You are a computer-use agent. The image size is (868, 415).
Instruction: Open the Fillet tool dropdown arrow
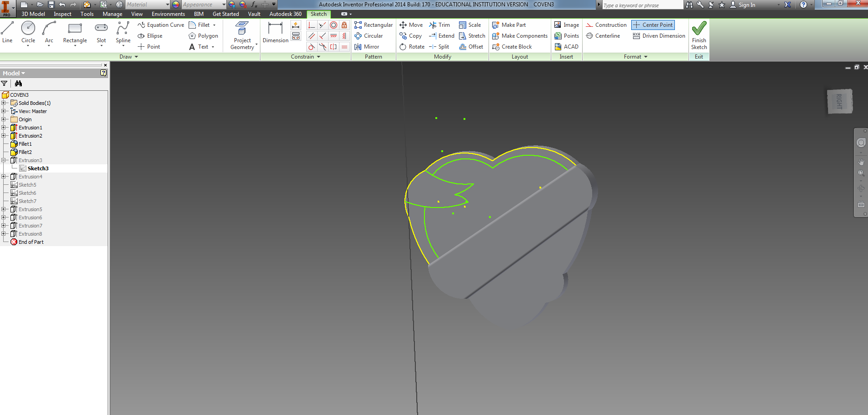click(214, 25)
